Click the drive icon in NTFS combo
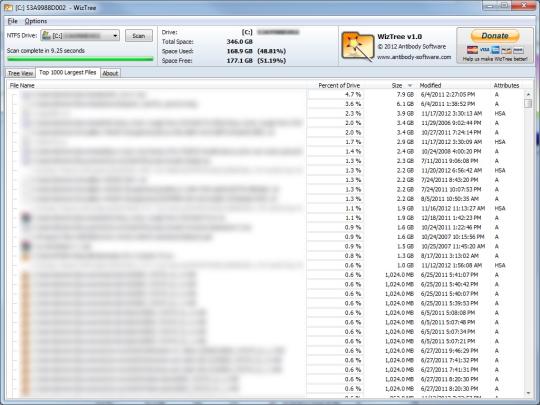The image size is (540, 405). [x=46, y=35]
